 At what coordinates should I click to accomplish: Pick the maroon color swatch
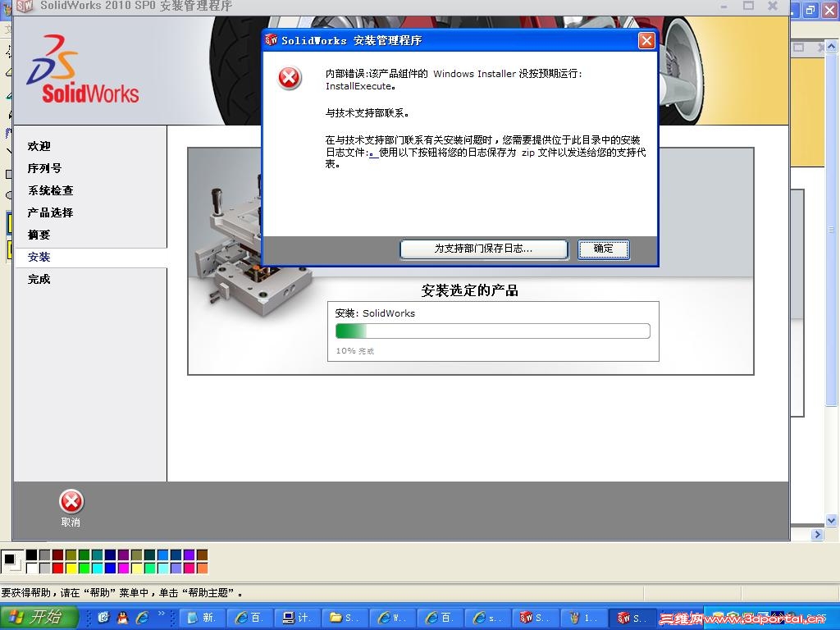[x=58, y=555]
